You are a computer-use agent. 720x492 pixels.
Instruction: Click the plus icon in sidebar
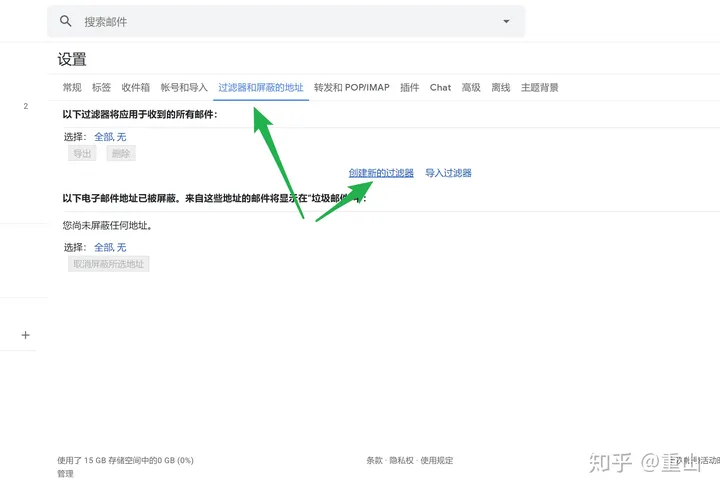tap(26, 335)
